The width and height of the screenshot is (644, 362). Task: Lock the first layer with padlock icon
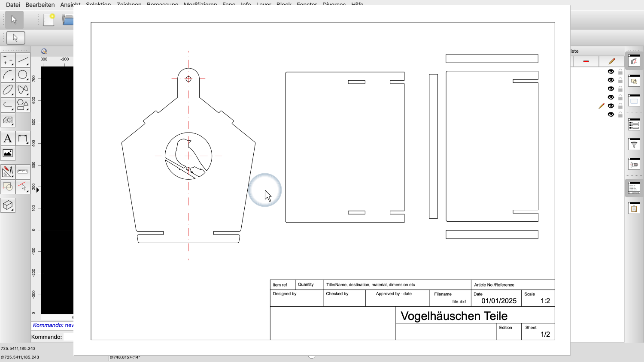tap(620, 71)
